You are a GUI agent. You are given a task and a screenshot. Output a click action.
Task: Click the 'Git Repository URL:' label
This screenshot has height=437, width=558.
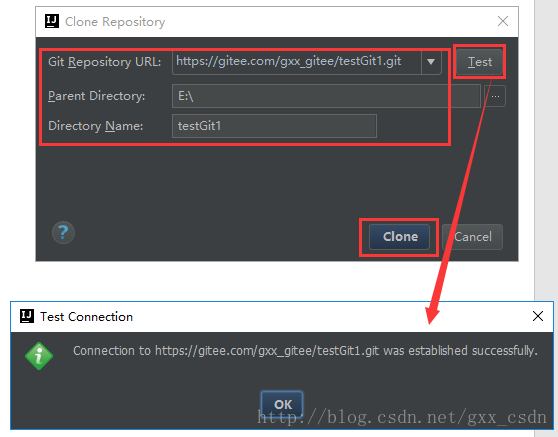[x=105, y=62]
